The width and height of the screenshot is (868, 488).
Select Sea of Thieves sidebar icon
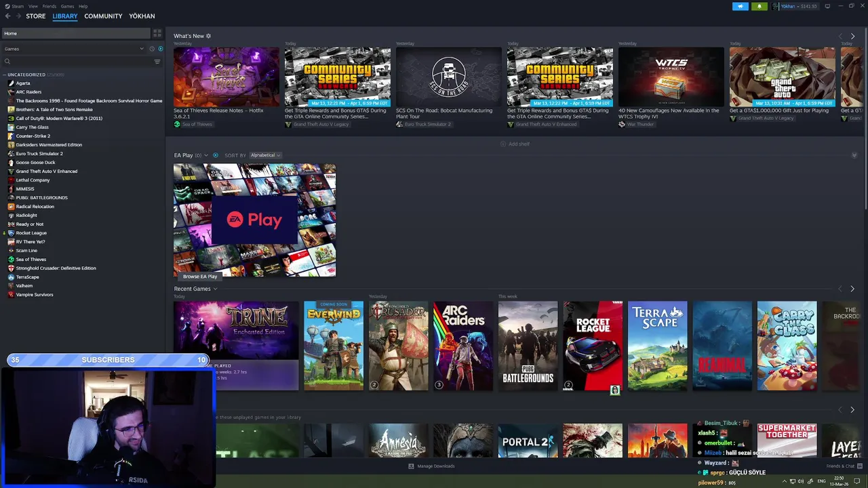pos(11,260)
